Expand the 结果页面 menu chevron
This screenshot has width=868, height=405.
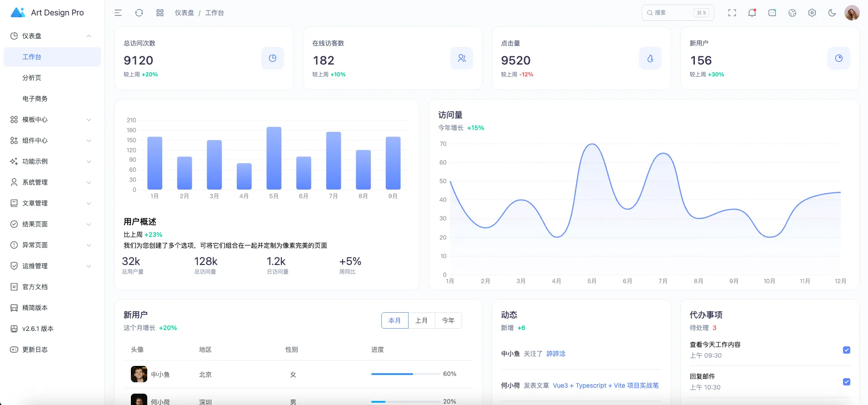[x=89, y=224]
